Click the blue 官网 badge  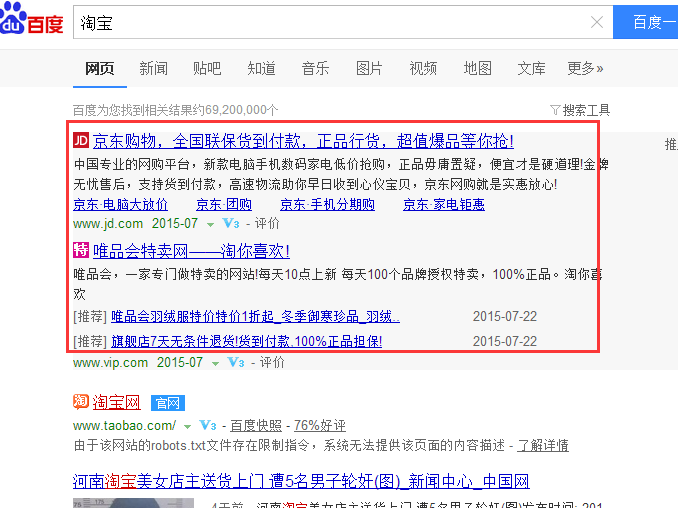pyautogui.click(x=168, y=403)
